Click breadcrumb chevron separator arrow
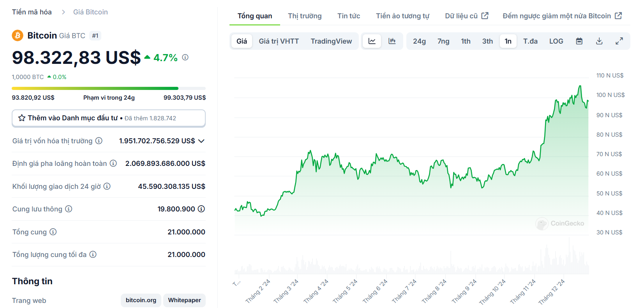Viewport: 644px width, 308px height. tap(63, 12)
